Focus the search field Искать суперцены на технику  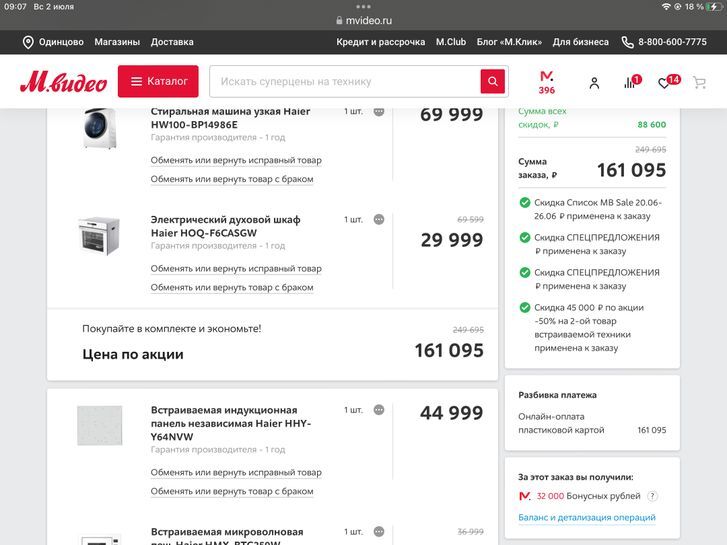point(345,81)
